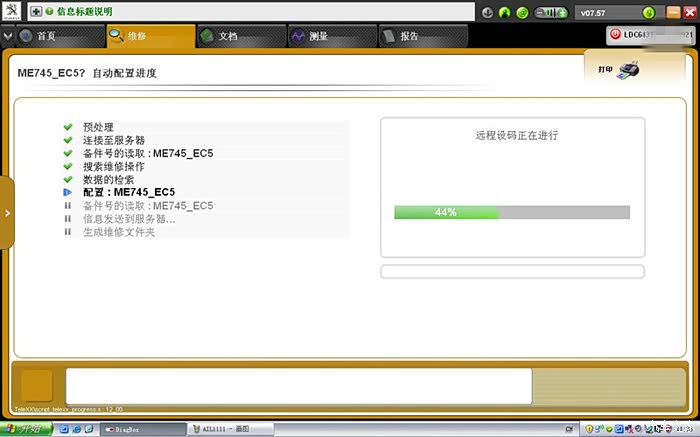
Task: Open the 文档 documents tab
Action: point(242,36)
